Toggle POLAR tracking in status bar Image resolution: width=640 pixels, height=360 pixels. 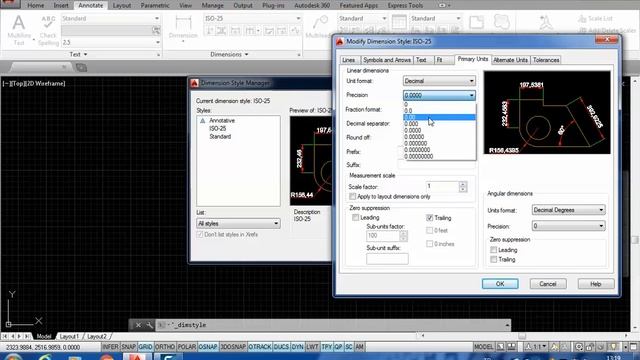click(187, 347)
